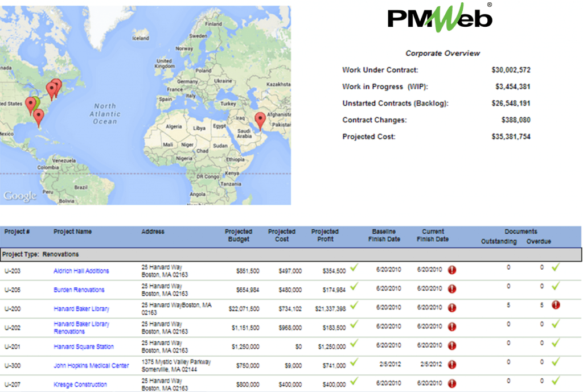Viewport: 583px width, 392px height.
Task: Click the $9,000 projected cost cell
Action: [x=293, y=366]
